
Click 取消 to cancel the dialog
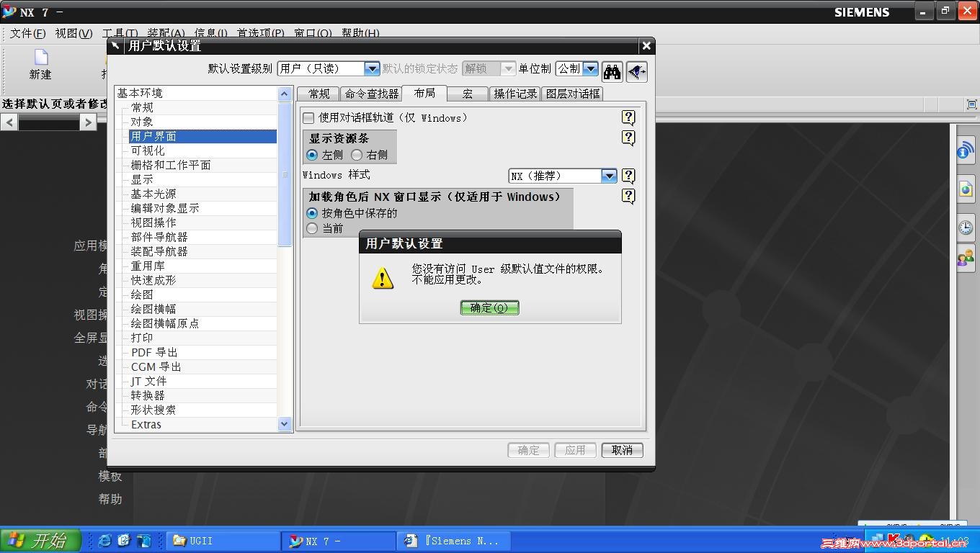[x=622, y=450]
